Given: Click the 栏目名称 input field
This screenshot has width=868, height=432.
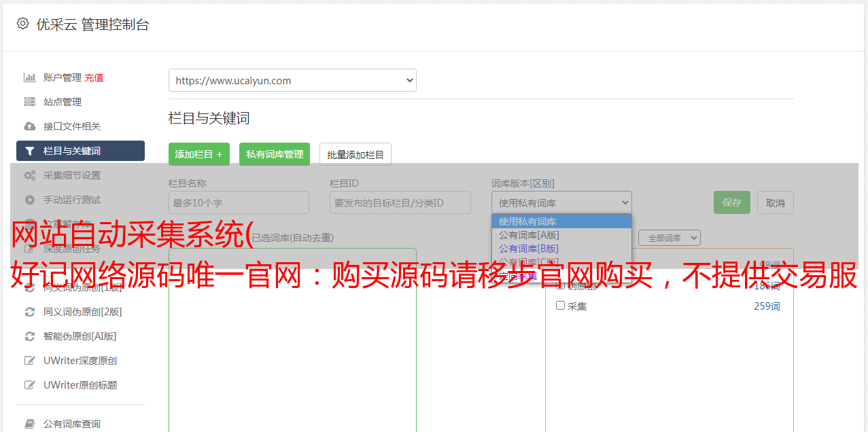Looking at the screenshot, I should point(239,202).
